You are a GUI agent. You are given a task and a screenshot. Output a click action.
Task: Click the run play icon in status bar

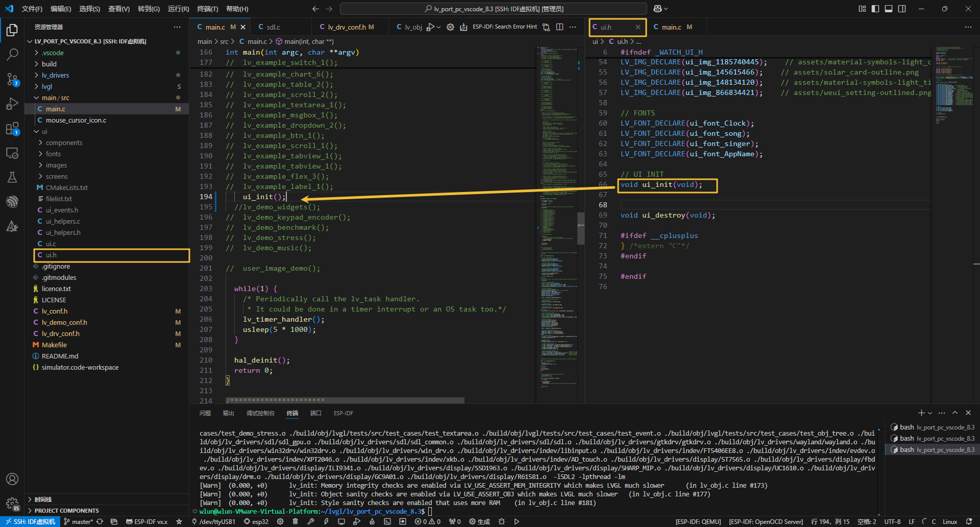[517, 521]
